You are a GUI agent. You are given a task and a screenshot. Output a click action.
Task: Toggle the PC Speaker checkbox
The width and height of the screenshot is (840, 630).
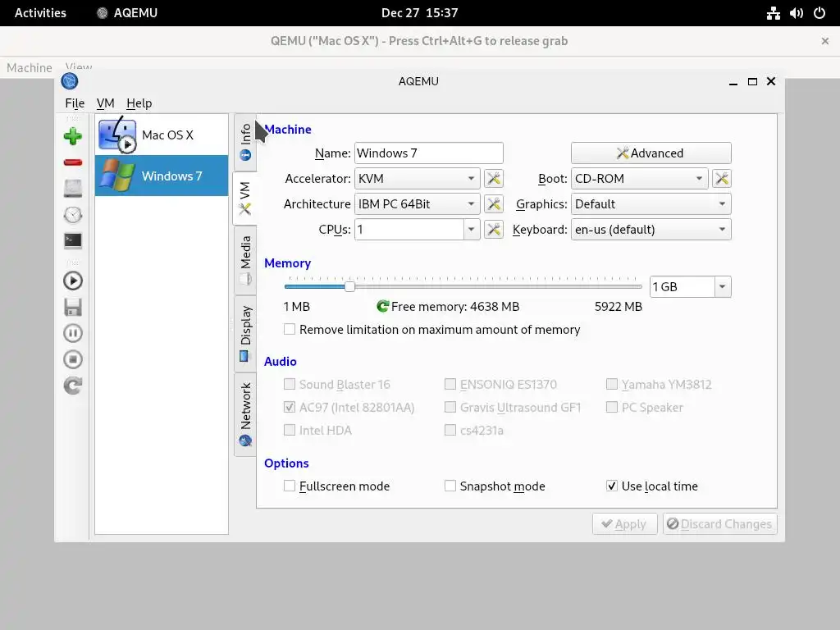(612, 407)
